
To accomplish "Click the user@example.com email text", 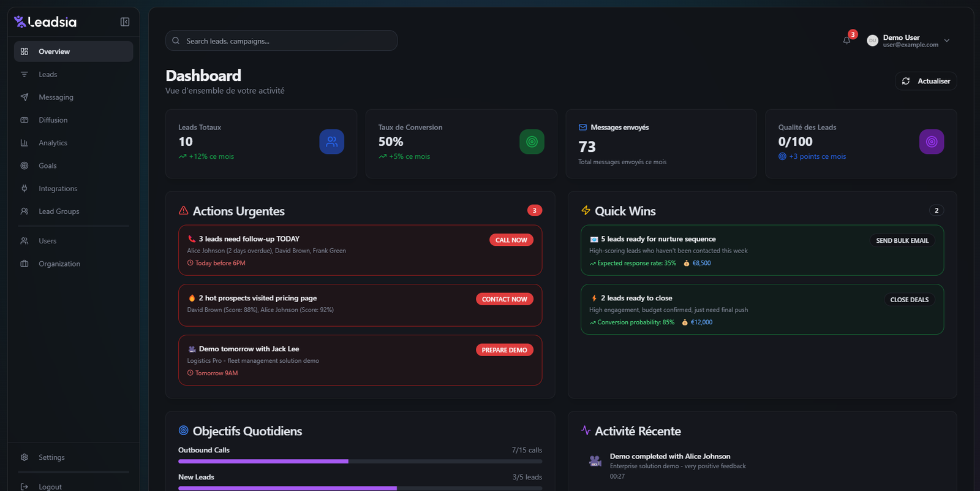I will [911, 45].
